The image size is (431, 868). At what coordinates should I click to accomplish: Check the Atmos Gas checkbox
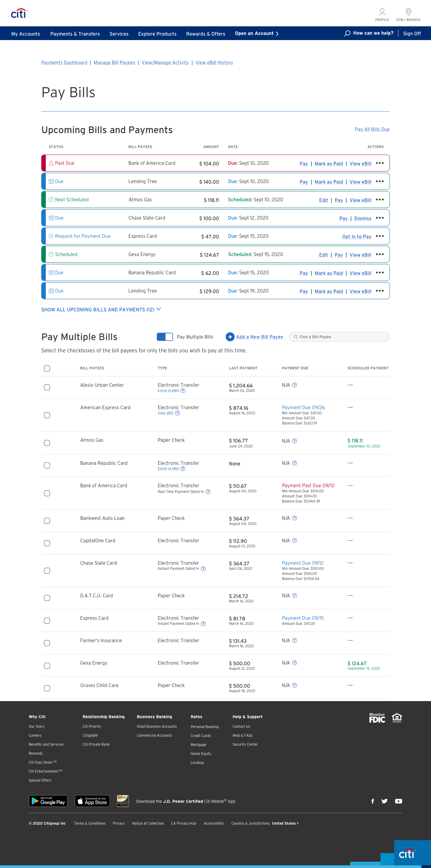coord(47,443)
